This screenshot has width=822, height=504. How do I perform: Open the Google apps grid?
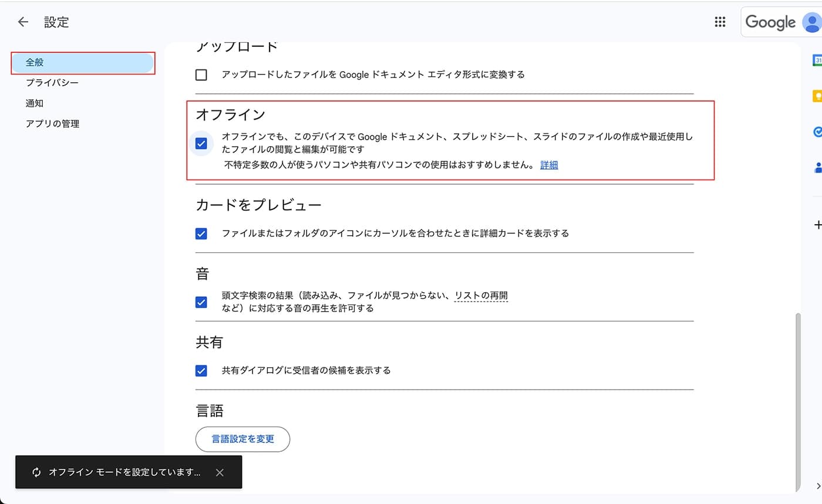click(x=720, y=22)
